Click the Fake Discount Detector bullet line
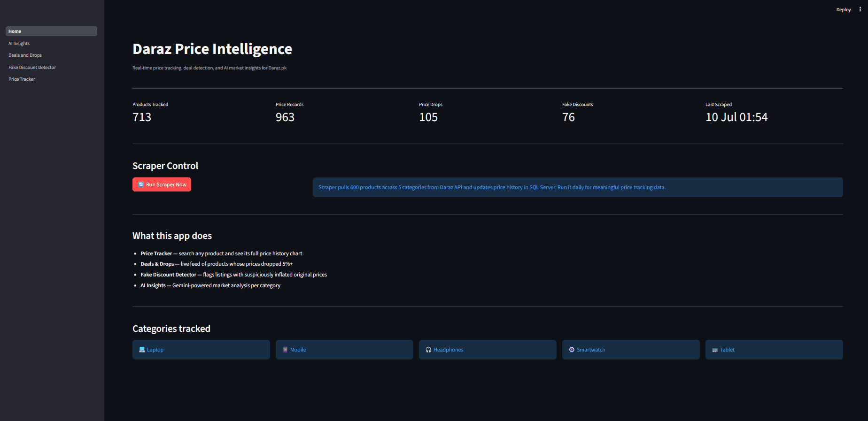Image resolution: width=868 pixels, height=421 pixels. coord(234,275)
